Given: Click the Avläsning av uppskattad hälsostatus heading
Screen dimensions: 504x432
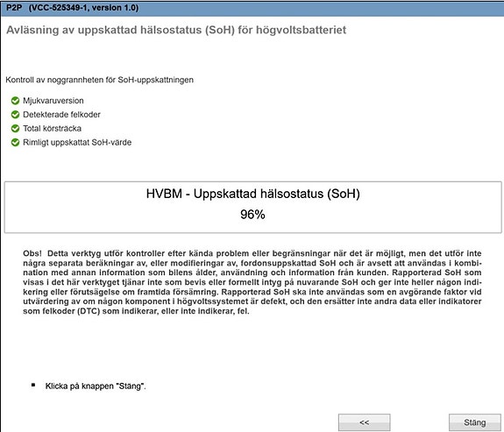Looking at the screenshot, I should 176,30.
